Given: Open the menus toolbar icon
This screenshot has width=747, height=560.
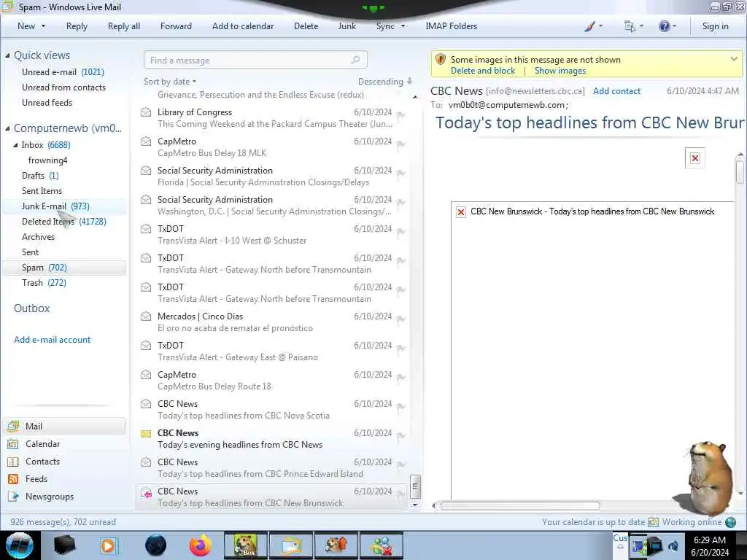Looking at the screenshot, I should pos(630,27).
